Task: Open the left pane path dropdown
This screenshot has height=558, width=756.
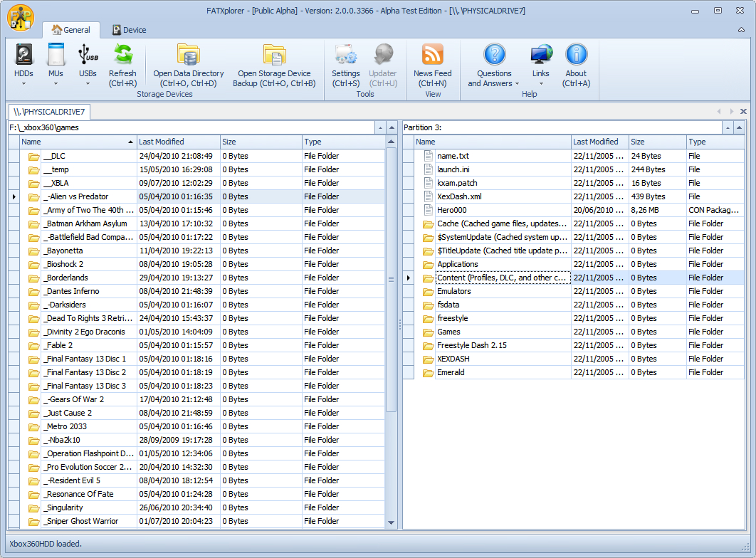Action: pos(380,127)
